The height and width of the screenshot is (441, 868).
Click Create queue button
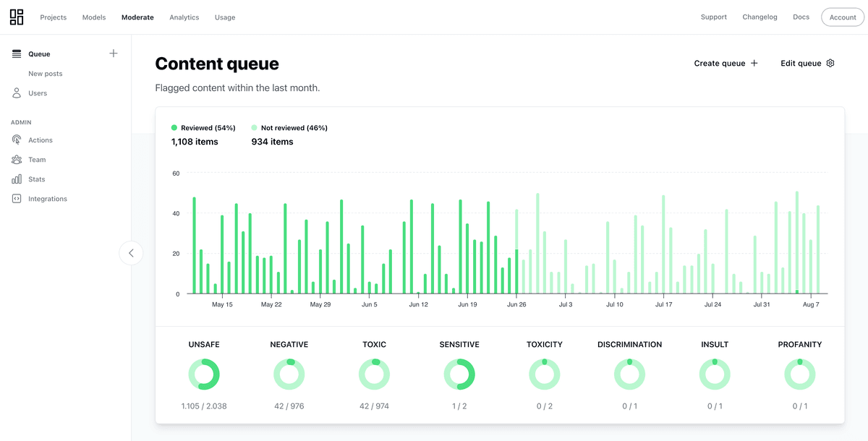click(726, 64)
